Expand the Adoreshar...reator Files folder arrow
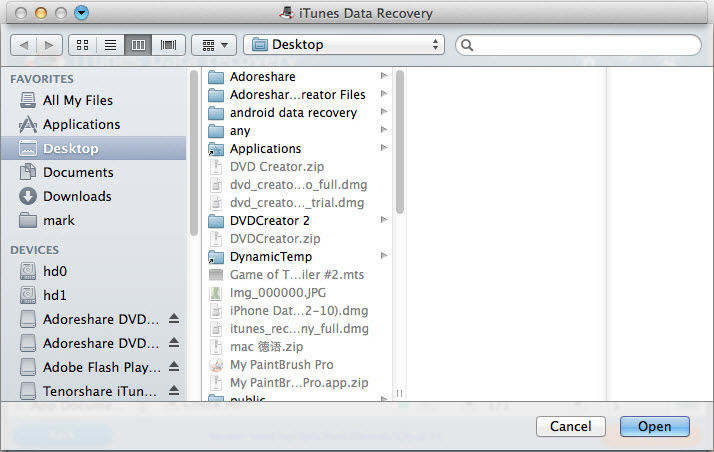 384,94
